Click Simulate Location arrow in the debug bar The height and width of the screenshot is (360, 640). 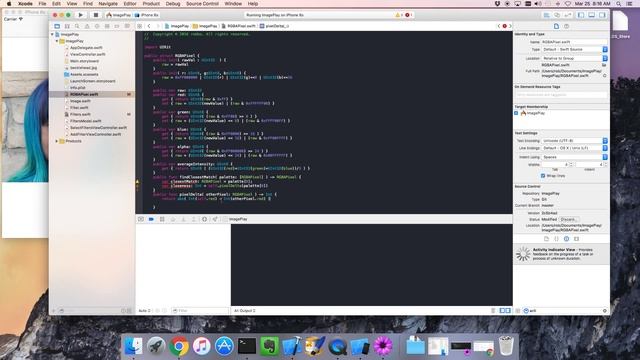(215, 219)
